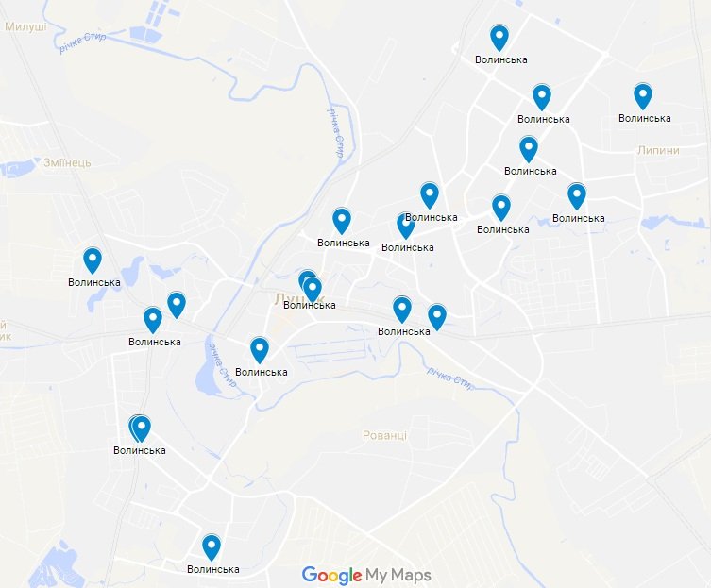Select the front pin of overlapping pair above Рованці's west side
Viewport: 711px width, 588px height.
(141, 428)
